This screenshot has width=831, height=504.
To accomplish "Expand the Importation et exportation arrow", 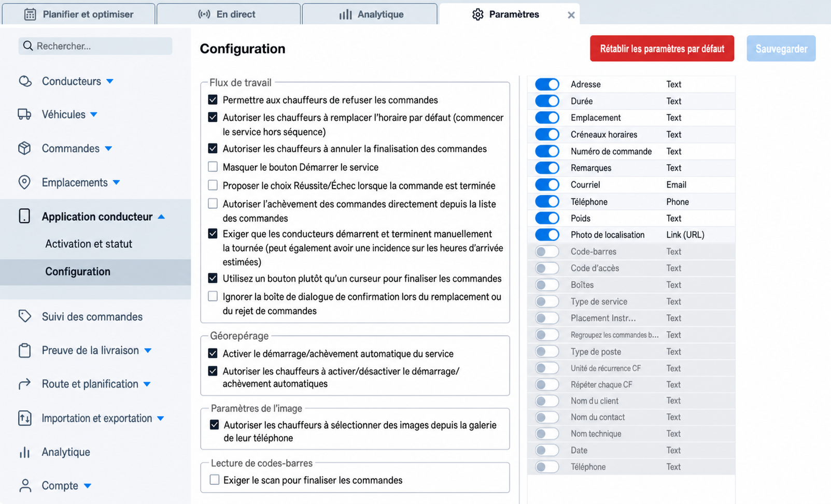I will pyautogui.click(x=161, y=418).
